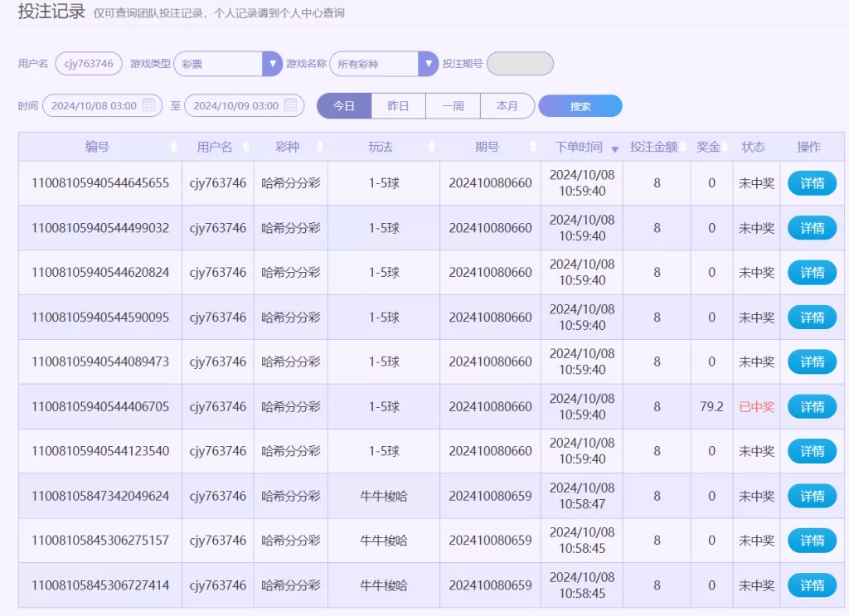Select the 本月 time range tab
Viewport: 849px width, 616px height.
click(x=507, y=105)
